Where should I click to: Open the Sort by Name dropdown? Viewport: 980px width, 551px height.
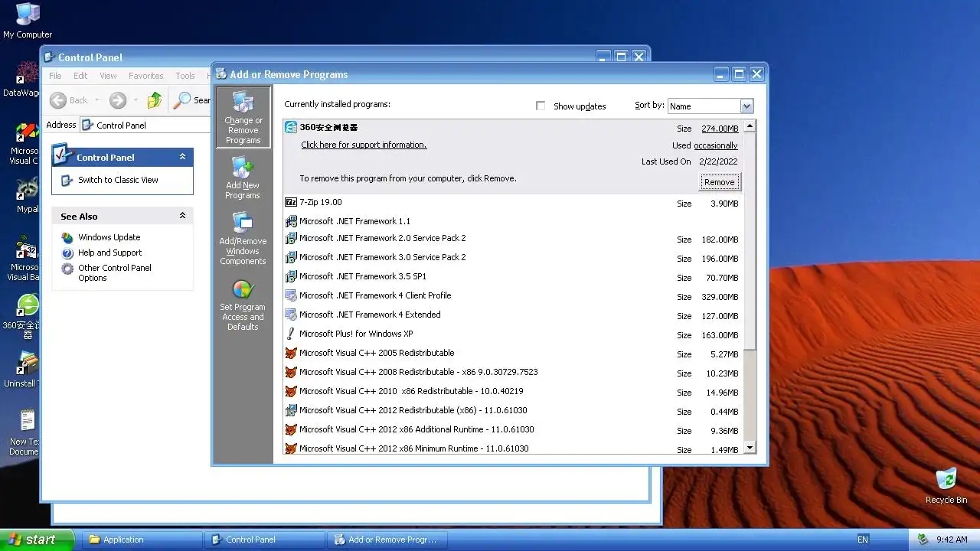pos(746,106)
